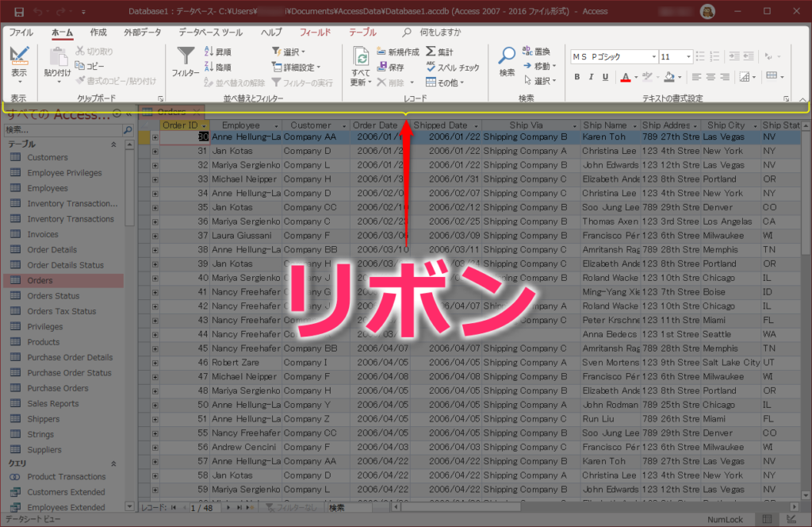Add totals row using 集計 sigma icon

click(443, 52)
